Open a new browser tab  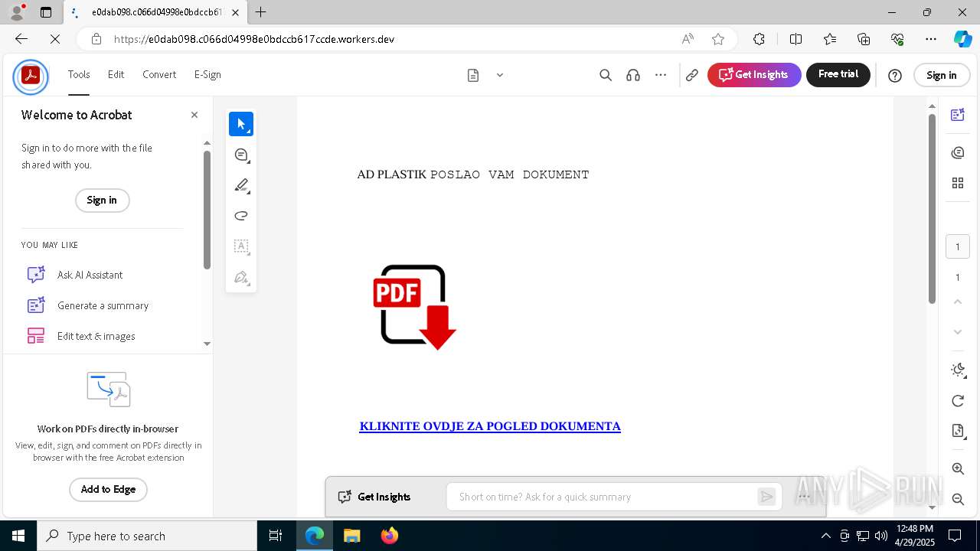pos(261,12)
